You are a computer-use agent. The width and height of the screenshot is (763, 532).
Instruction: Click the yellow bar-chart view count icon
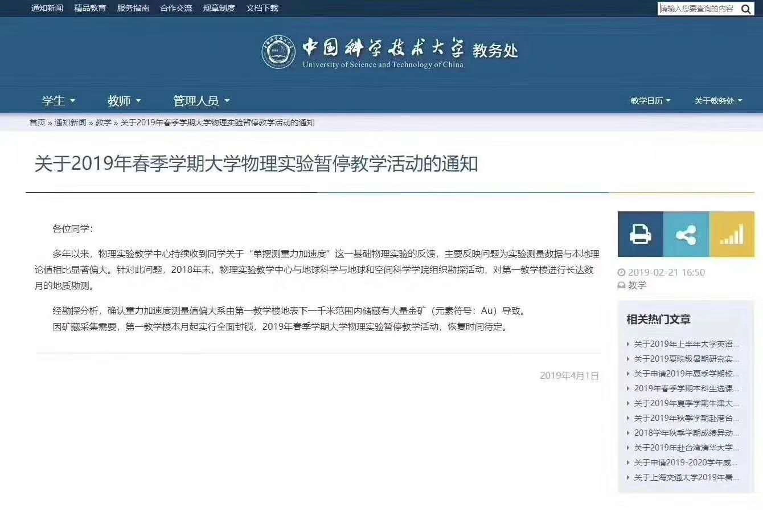pos(732,234)
